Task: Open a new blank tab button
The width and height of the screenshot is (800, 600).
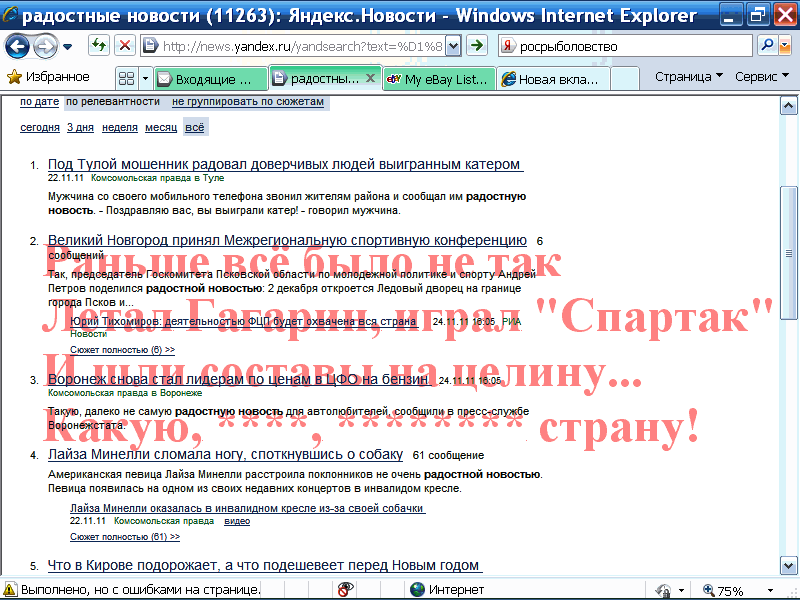Action: [624, 79]
